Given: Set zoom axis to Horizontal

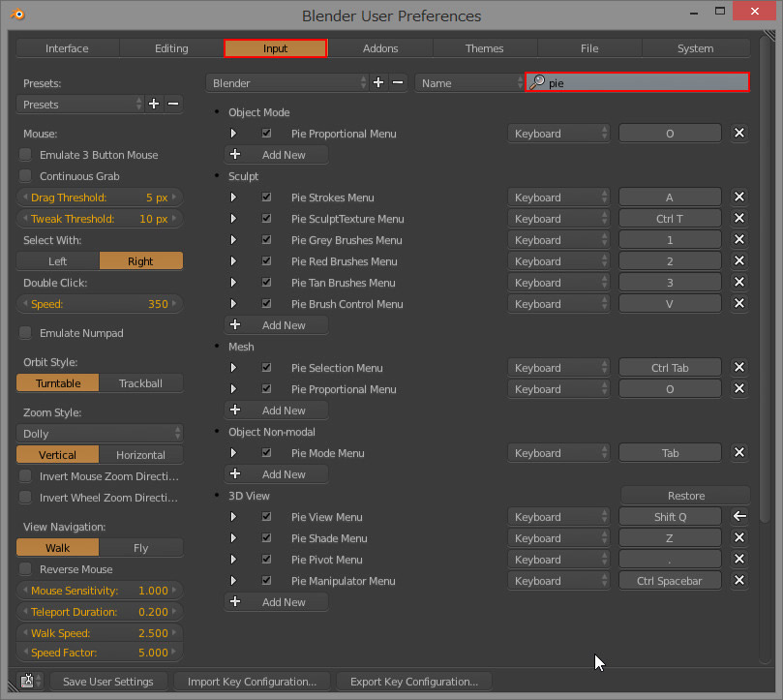Looking at the screenshot, I should point(140,455).
